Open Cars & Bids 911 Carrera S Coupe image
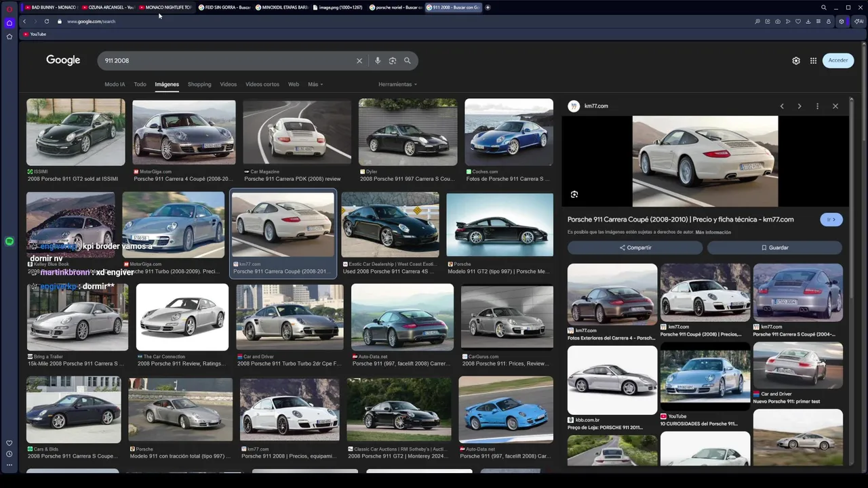Screen dimensions: 868x488 click(x=73, y=409)
